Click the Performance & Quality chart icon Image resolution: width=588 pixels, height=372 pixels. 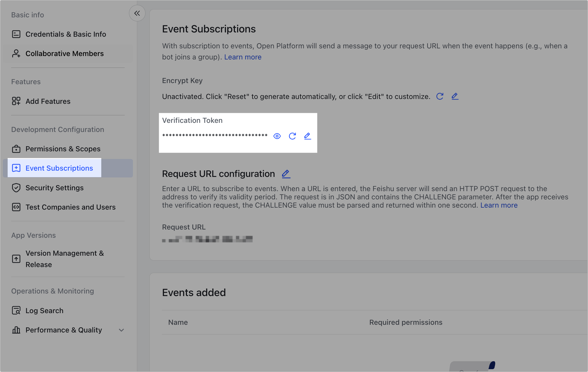click(x=16, y=330)
